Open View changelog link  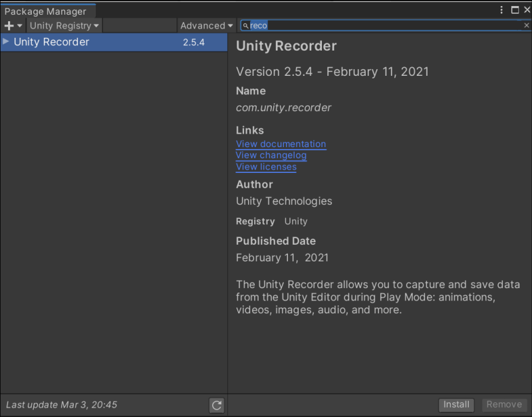271,156
